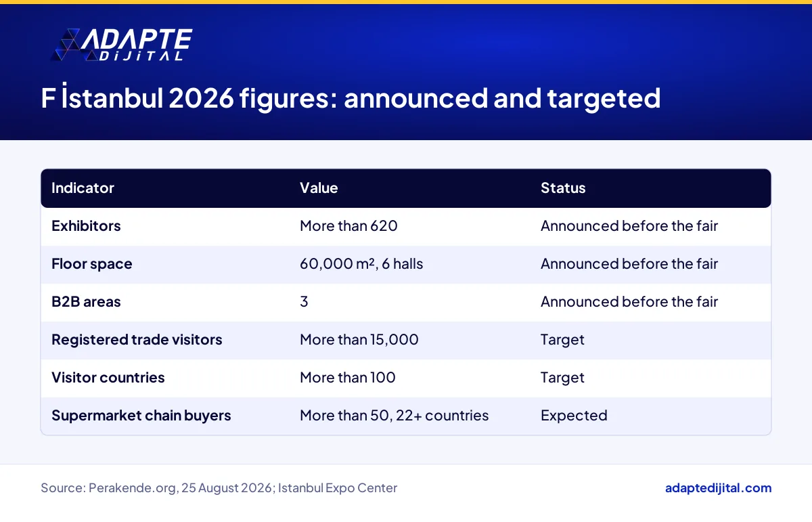Select the 'Floor space' row label
Screen dimensions: 812x522
click(x=92, y=264)
